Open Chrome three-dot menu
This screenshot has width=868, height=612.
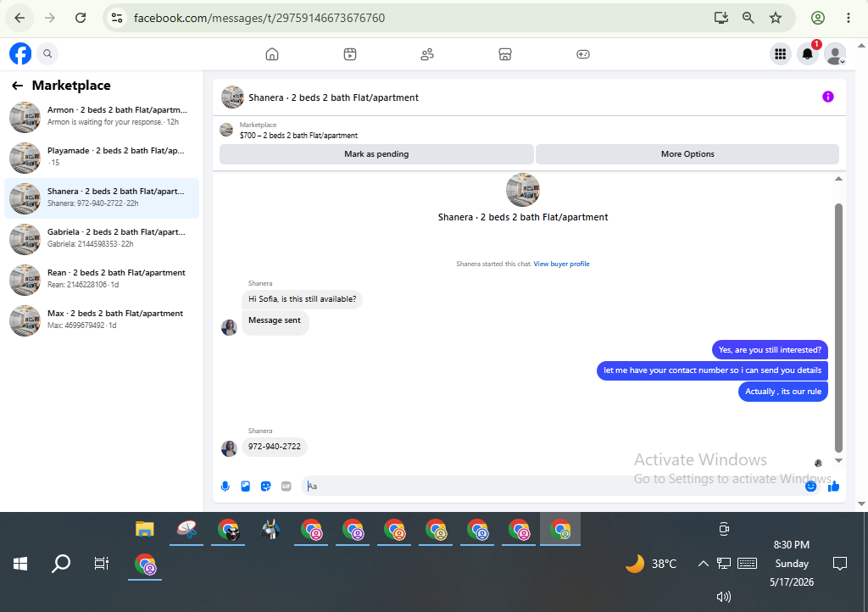[848, 18]
